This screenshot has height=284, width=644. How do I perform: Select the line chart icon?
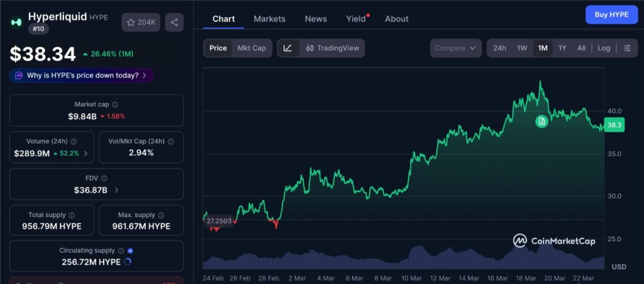288,48
